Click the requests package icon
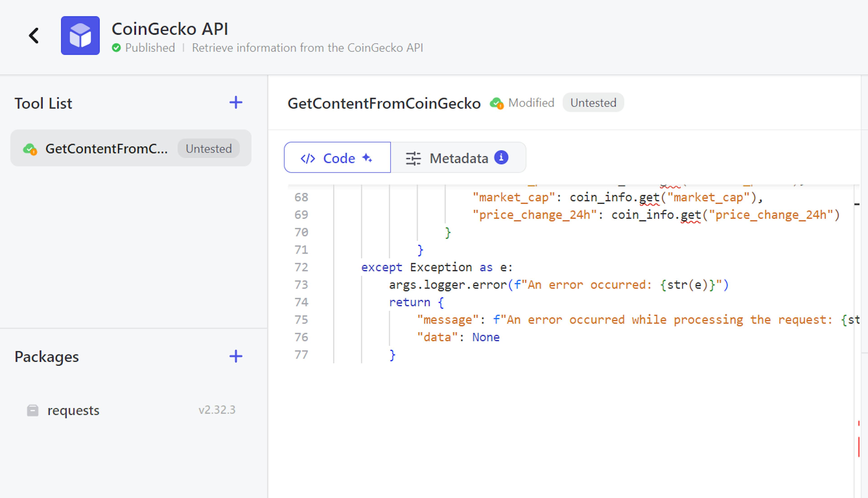Viewport: 868px width, 498px height. (33, 410)
